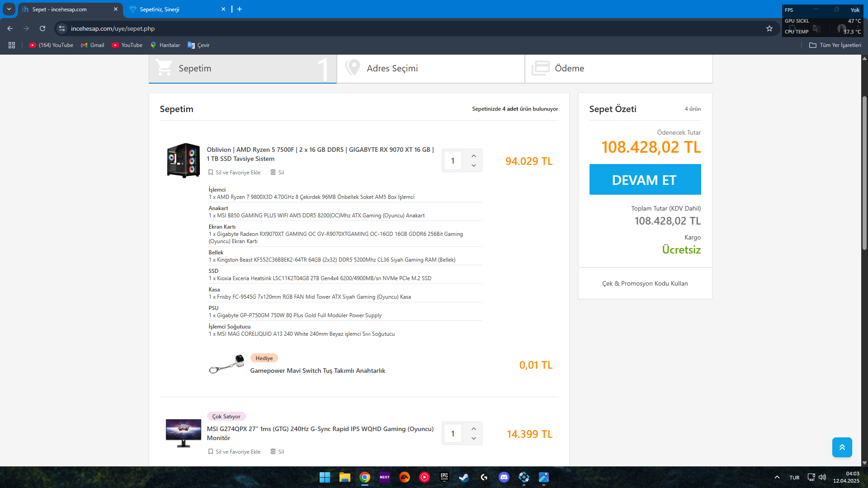Click bookmark icon beside MSI monitor item
This screenshot has height=488, width=868.
(x=211, y=451)
